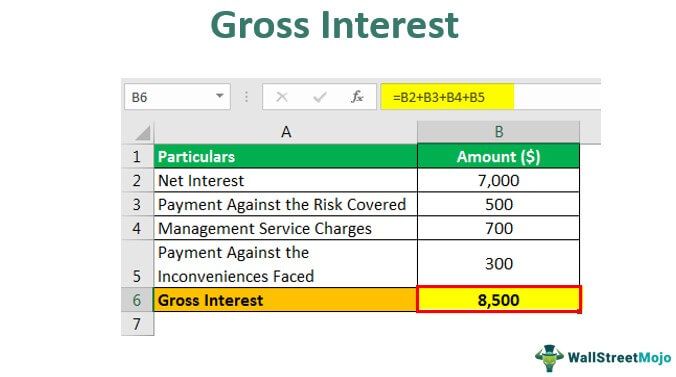Select the cell with value 700
This screenshot has width=676, height=377.
(x=498, y=228)
